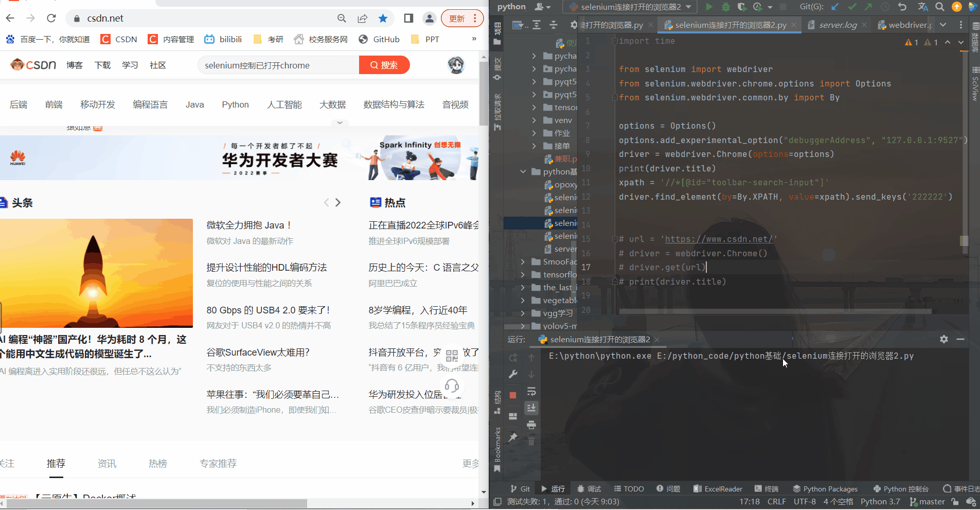Open the GitHub bookmark
Viewport: 980px width, 510px height.
[x=379, y=39]
